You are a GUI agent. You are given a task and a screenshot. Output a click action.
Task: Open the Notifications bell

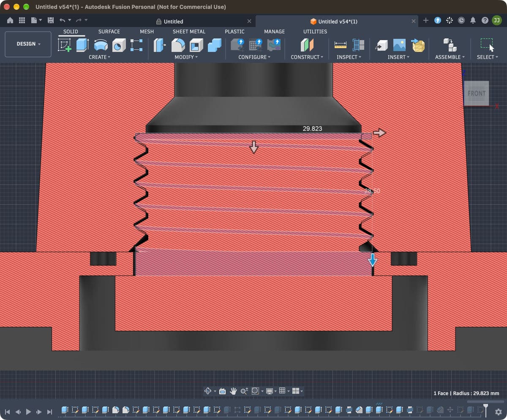(x=473, y=20)
